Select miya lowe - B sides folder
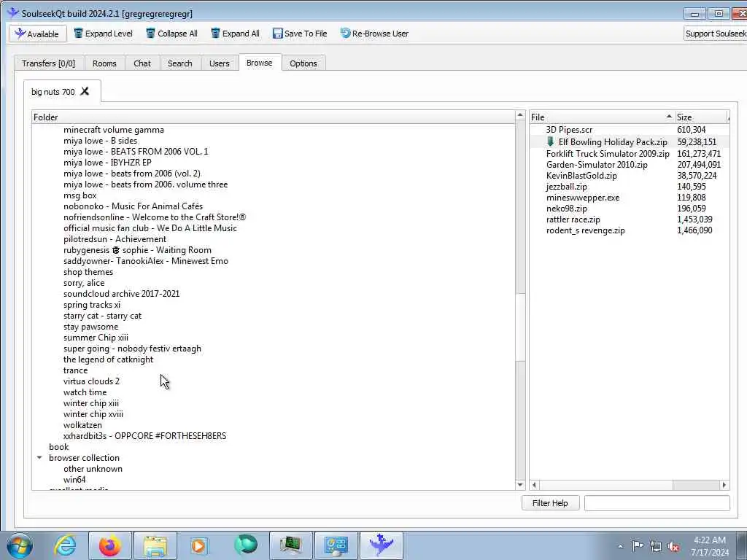Viewport: 747px width, 560px height. 100,141
